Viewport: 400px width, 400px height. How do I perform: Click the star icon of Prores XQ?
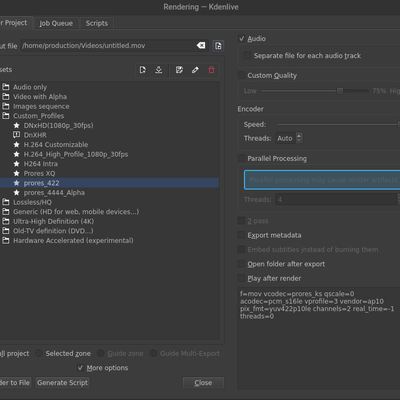pyautogui.click(x=16, y=173)
